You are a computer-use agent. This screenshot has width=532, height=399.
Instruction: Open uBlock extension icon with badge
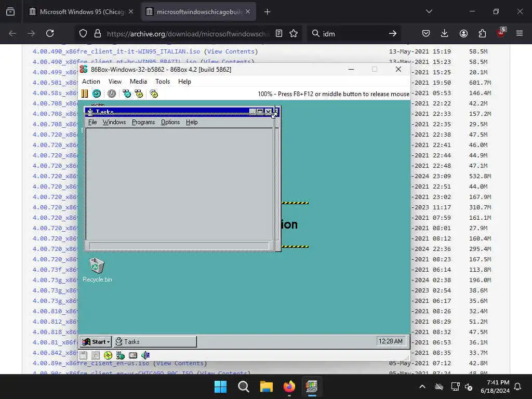click(501, 33)
